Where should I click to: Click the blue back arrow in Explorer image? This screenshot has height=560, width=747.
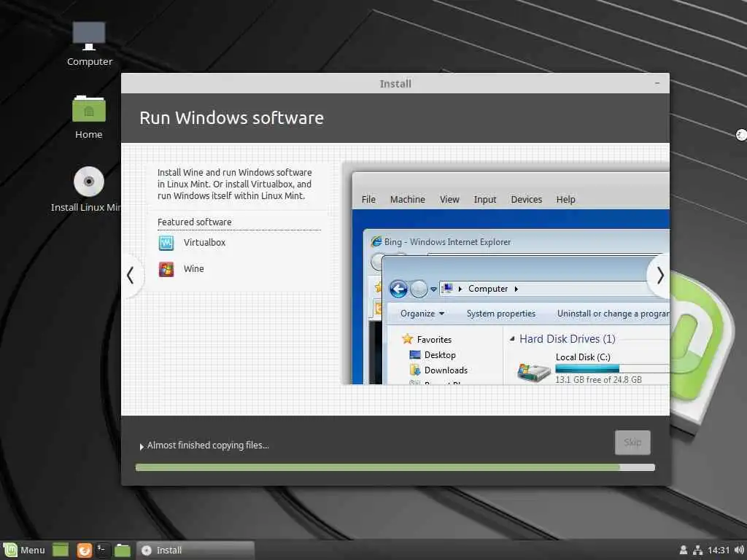(x=398, y=289)
